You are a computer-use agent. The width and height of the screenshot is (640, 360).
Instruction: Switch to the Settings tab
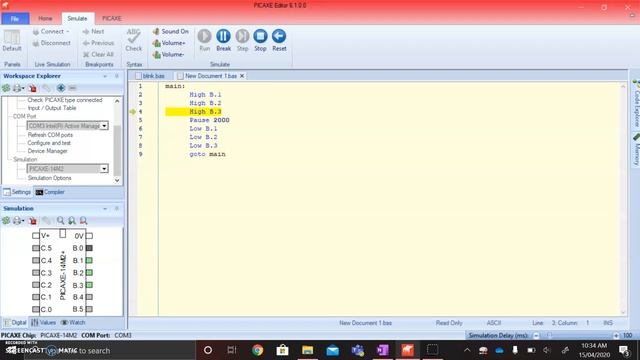coord(17,192)
